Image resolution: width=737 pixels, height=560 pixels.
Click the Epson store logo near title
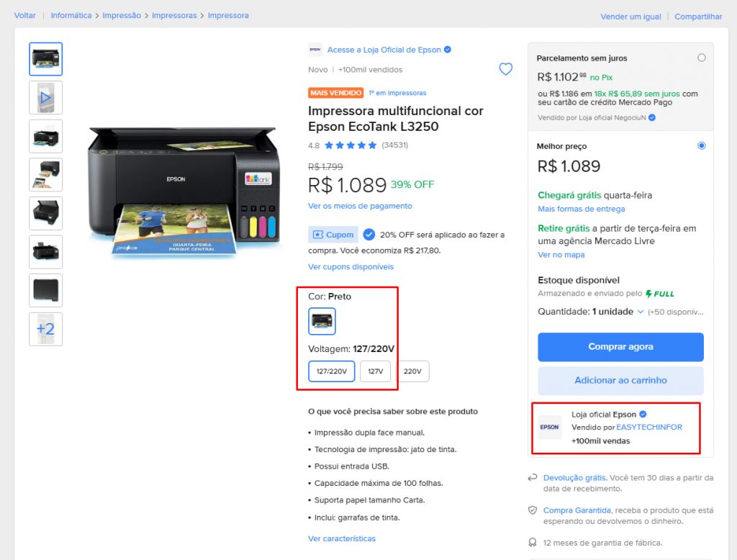click(315, 50)
